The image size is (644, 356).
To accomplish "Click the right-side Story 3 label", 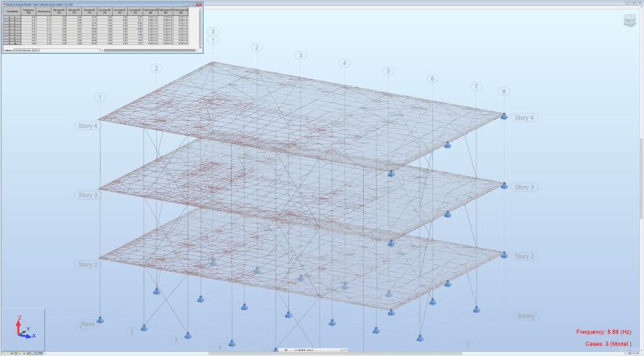I will tap(524, 187).
